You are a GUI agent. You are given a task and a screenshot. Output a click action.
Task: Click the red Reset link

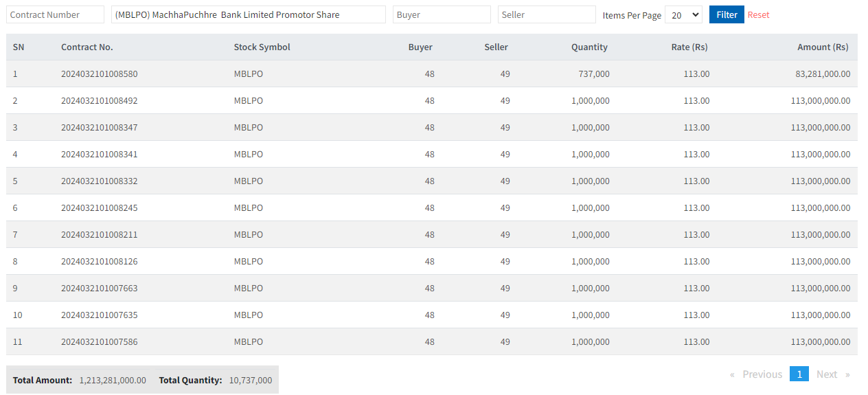758,14
